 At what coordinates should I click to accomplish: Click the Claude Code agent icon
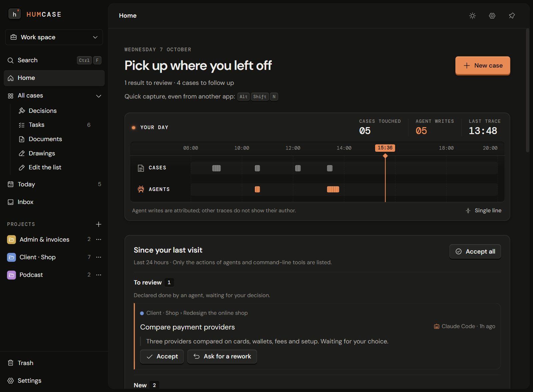coord(436,326)
